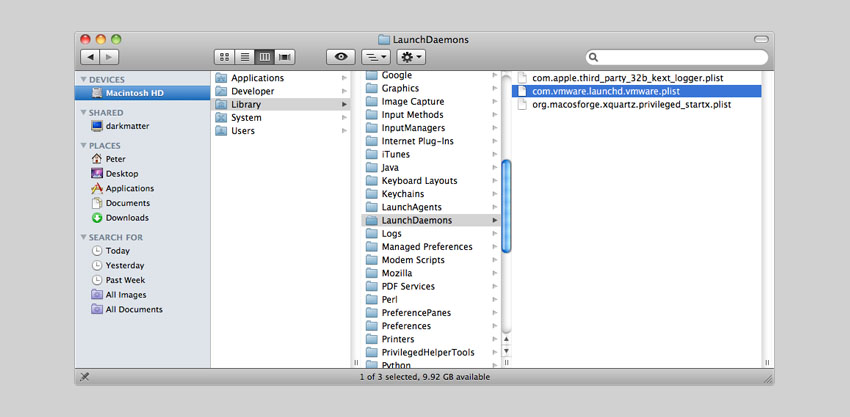The height and width of the screenshot is (417, 850).
Task: Select the Image Capture folder
Action: (x=431, y=101)
